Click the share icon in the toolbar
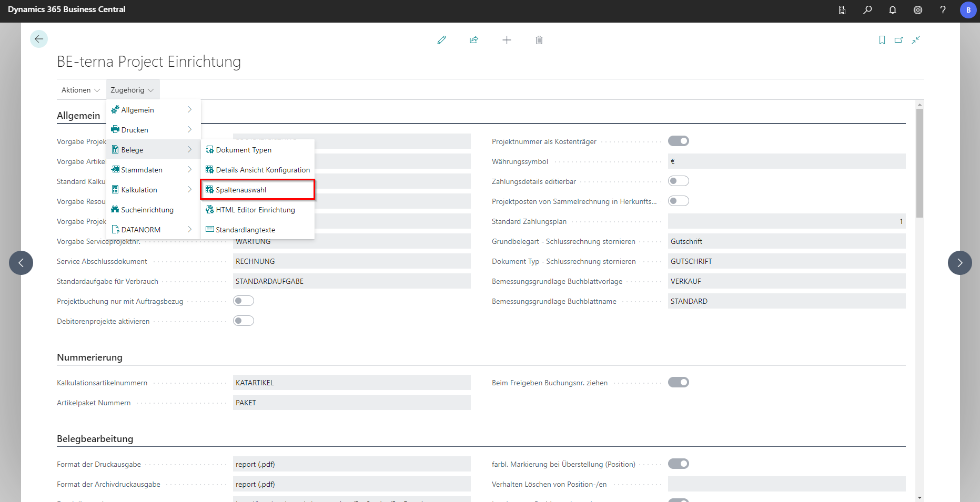This screenshot has height=502, width=980. pyautogui.click(x=474, y=40)
